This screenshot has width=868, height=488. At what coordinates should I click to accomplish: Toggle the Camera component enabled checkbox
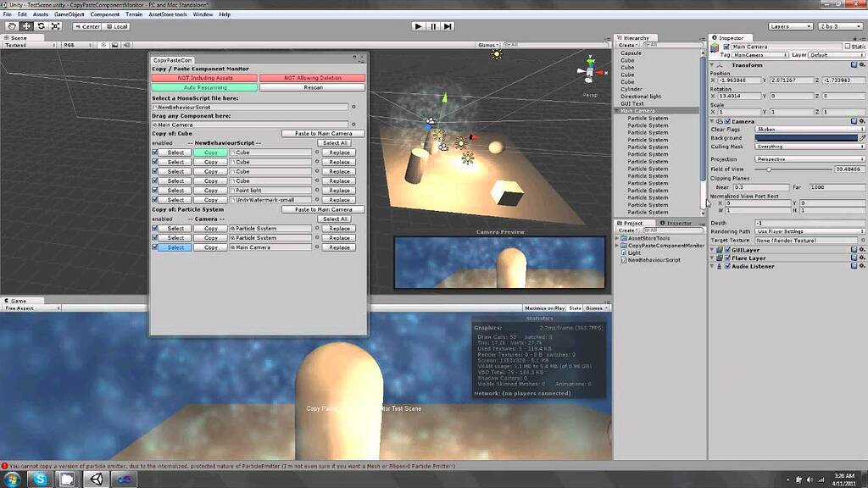tap(727, 120)
